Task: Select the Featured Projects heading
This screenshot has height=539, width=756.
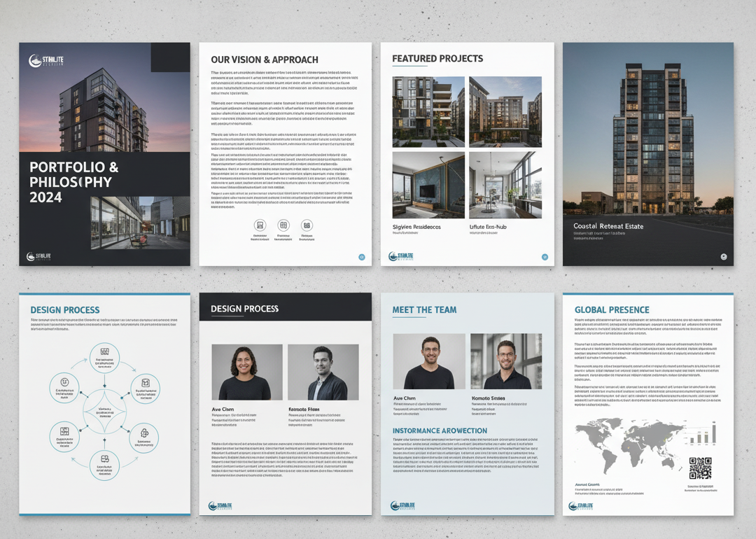Action: 437,59
